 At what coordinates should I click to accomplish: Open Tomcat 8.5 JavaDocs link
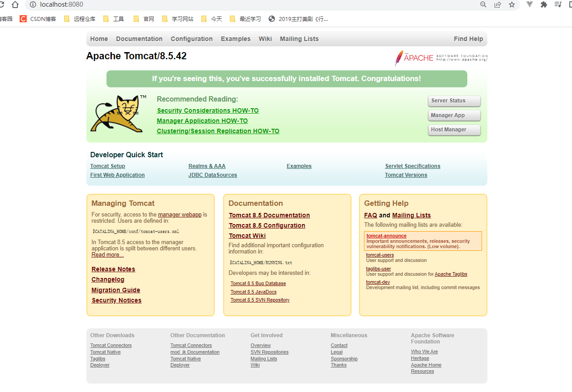pos(253,292)
